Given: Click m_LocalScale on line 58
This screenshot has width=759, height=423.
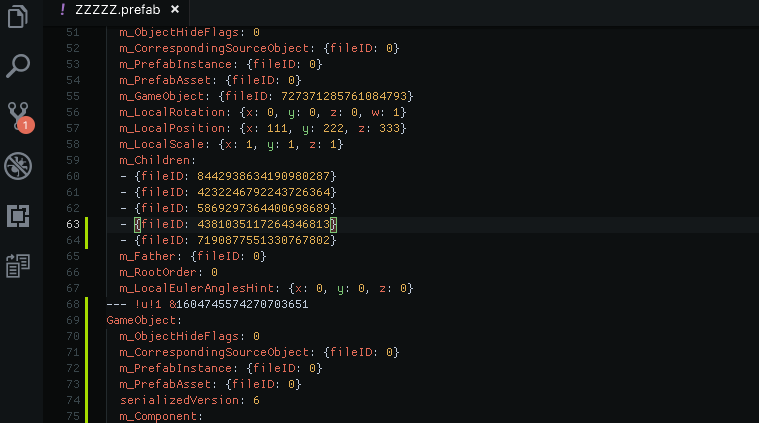Looking at the screenshot, I should coord(162,144).
